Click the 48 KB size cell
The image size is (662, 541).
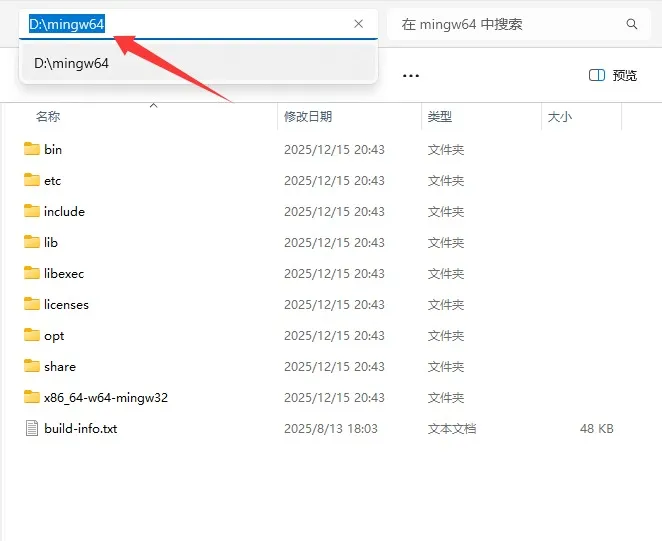point(597,429)
